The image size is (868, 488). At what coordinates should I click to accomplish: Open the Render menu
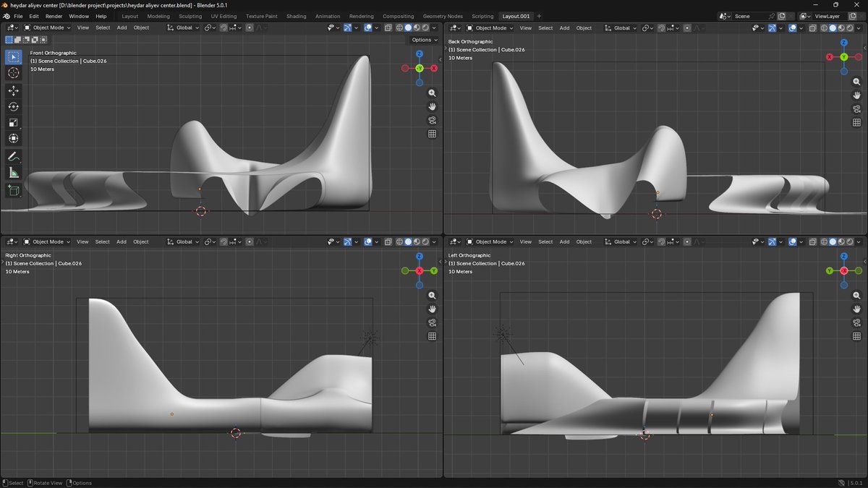pos(54,16)
